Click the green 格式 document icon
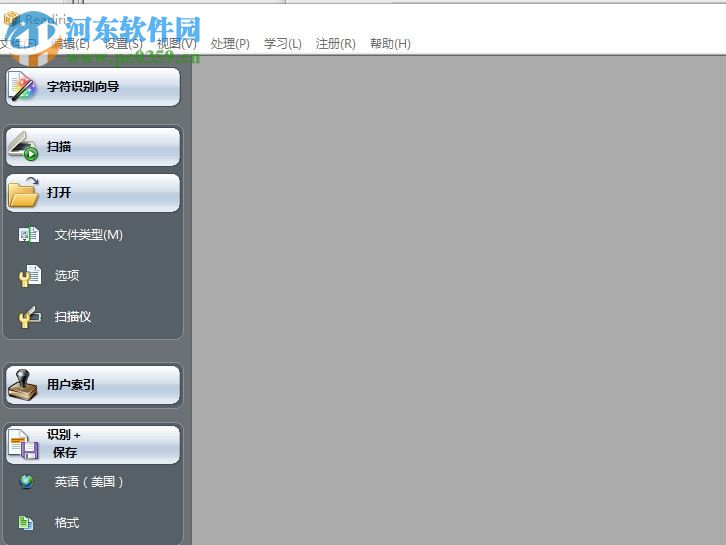 26,523
